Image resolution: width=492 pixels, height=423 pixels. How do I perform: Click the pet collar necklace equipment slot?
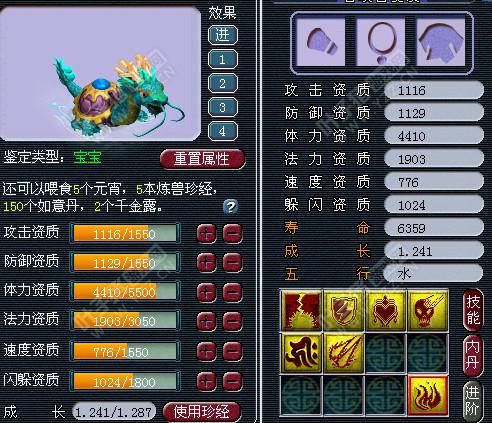(x=381, y=42)
